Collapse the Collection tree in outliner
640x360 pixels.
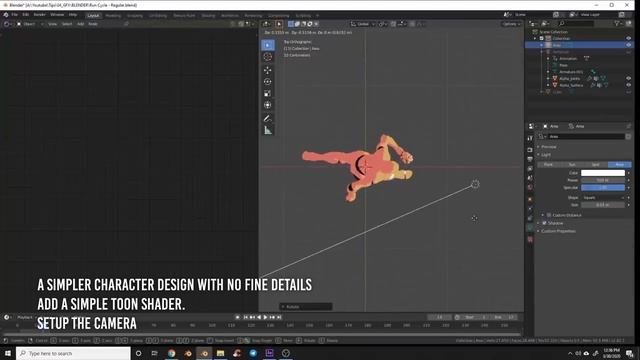[x=536, y=38]
